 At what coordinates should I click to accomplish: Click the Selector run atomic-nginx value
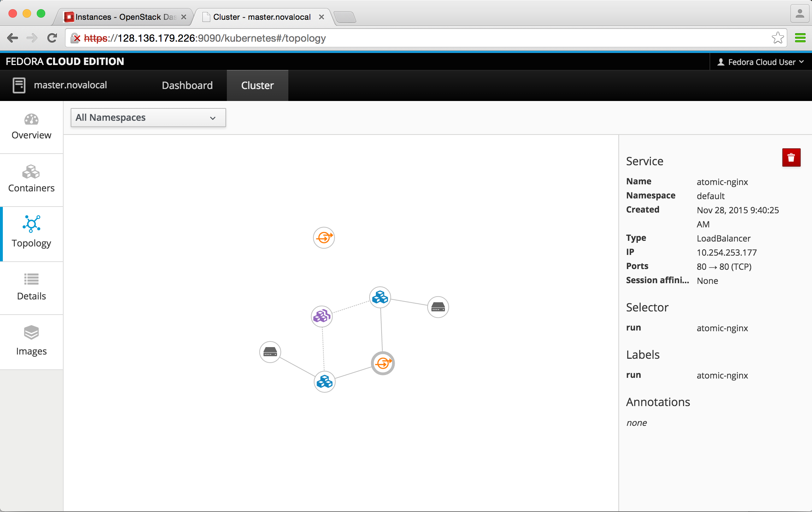[x=722, y=328]
